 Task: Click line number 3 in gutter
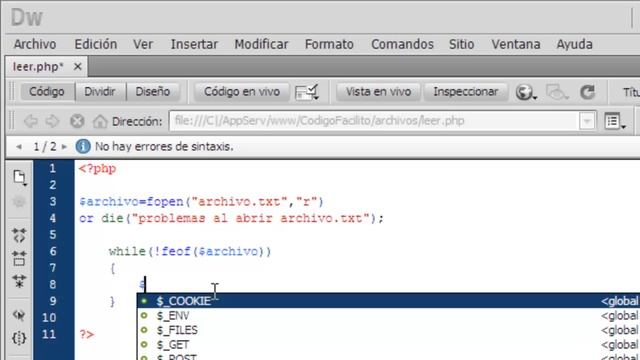tap(53, 202)
